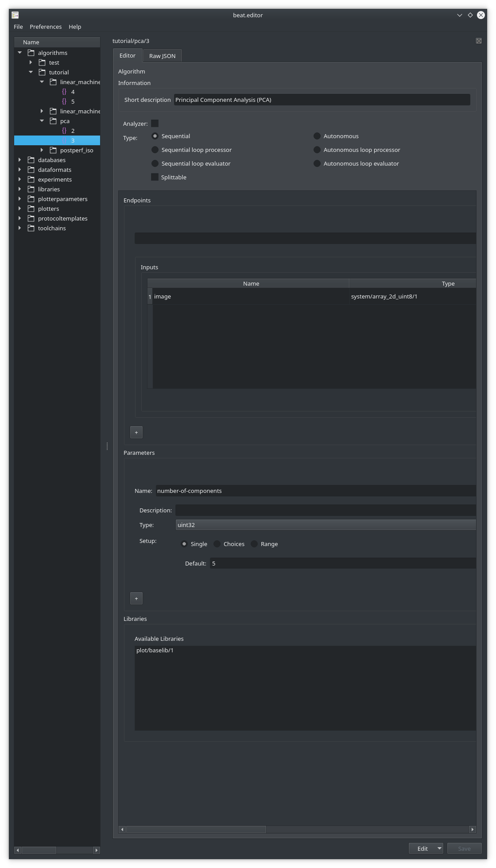This screenshot has width=496, height=868.
Task: Click the curly-brace icon of linear_machine version 4
Action: click(x=64, y=92)
